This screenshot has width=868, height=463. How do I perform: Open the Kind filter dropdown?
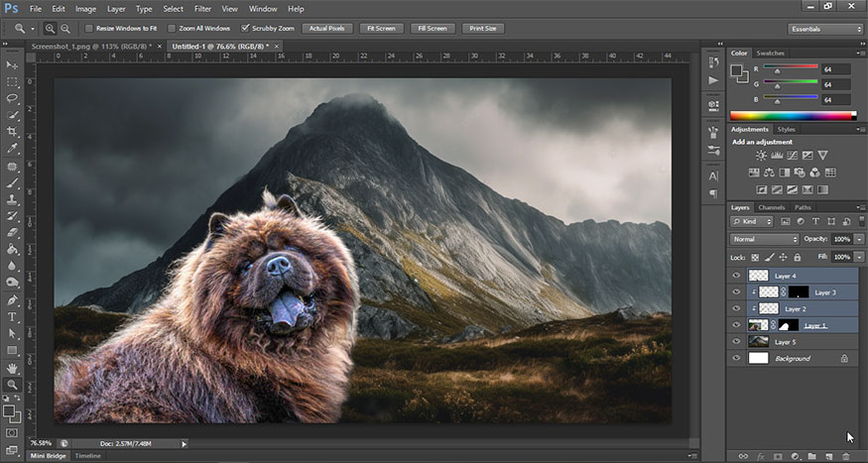(752, 221)
